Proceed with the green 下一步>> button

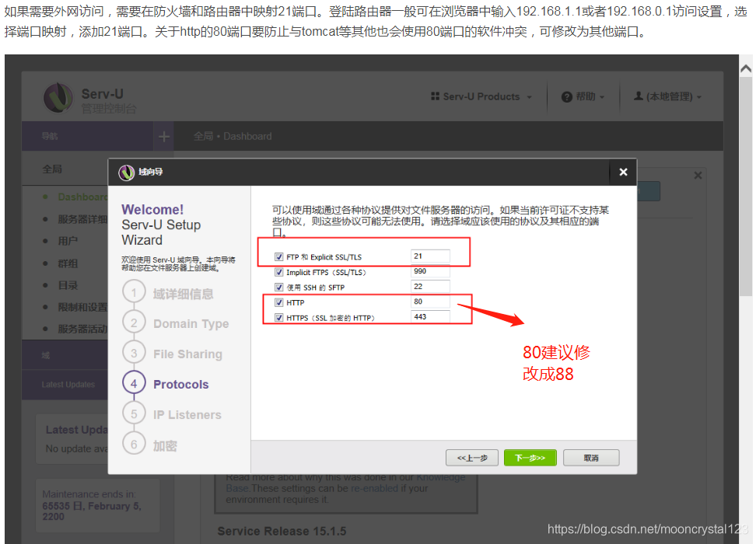[530, 458]
